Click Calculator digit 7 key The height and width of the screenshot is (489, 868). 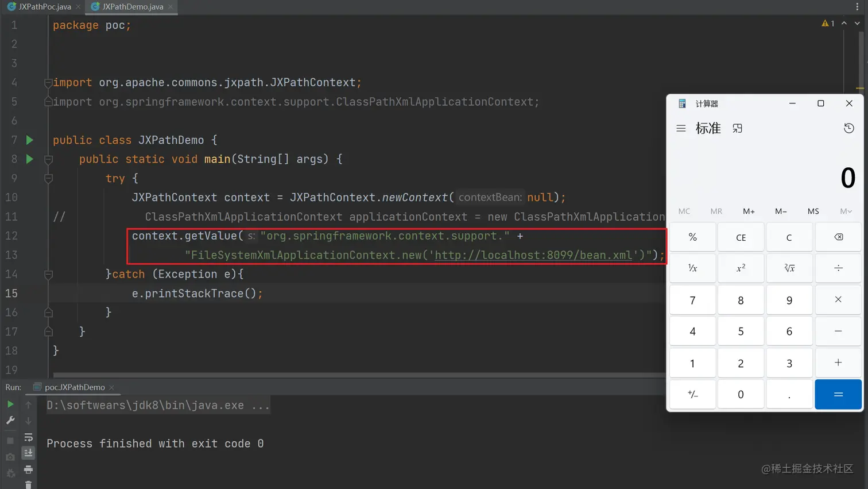click(x=693, y=300)
